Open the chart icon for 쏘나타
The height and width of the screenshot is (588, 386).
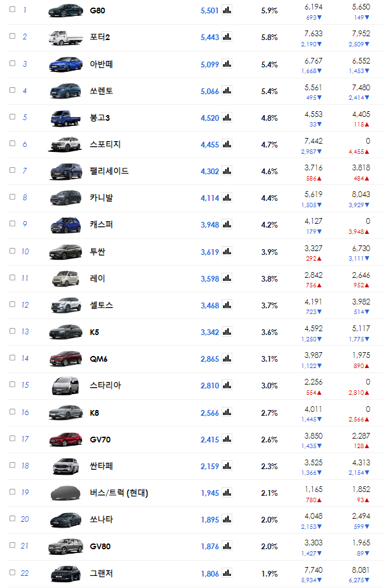point(227,519)
